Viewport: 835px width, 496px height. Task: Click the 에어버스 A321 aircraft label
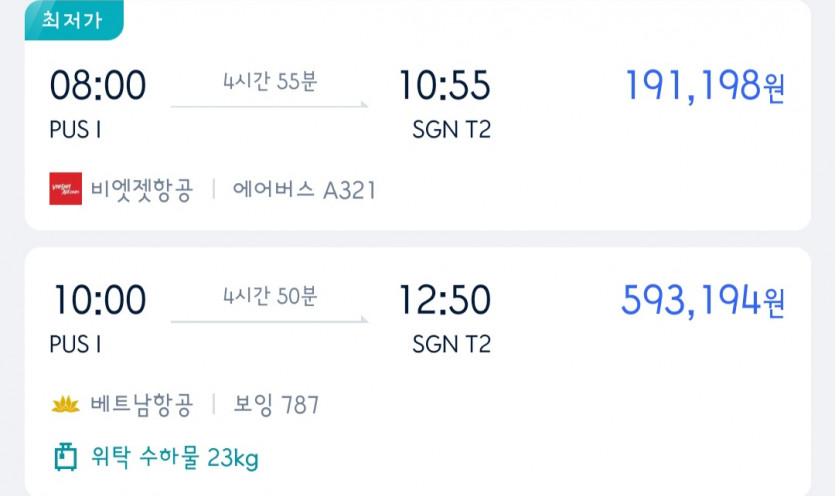tap(304, 190)
